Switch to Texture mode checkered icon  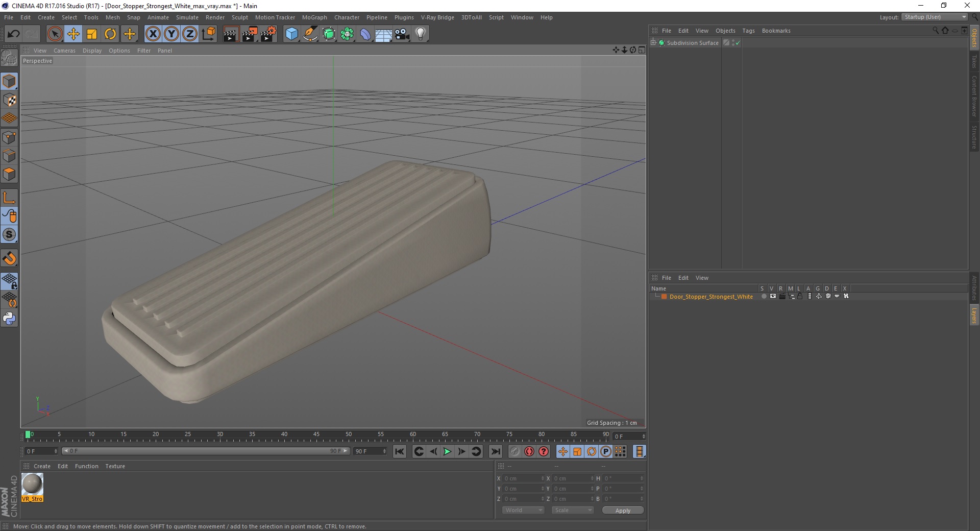click(x=9, y=100)
